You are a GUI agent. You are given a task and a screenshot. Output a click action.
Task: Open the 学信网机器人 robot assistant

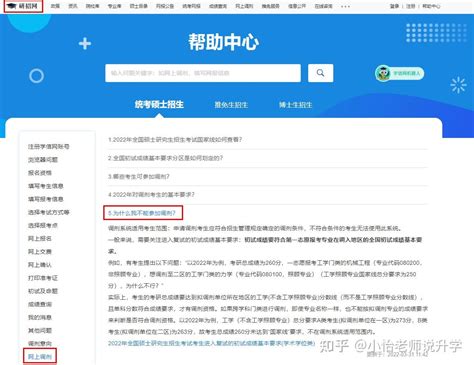(399, 73)
